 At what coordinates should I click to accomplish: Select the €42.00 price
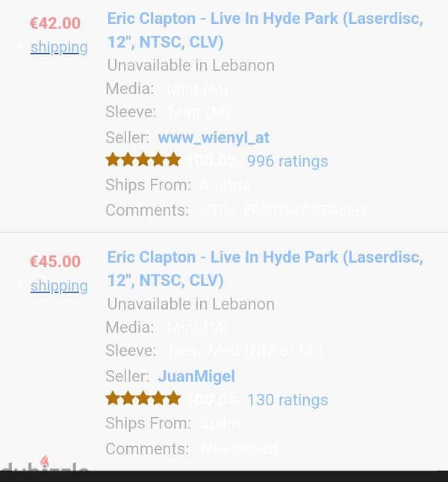point(55,23)
